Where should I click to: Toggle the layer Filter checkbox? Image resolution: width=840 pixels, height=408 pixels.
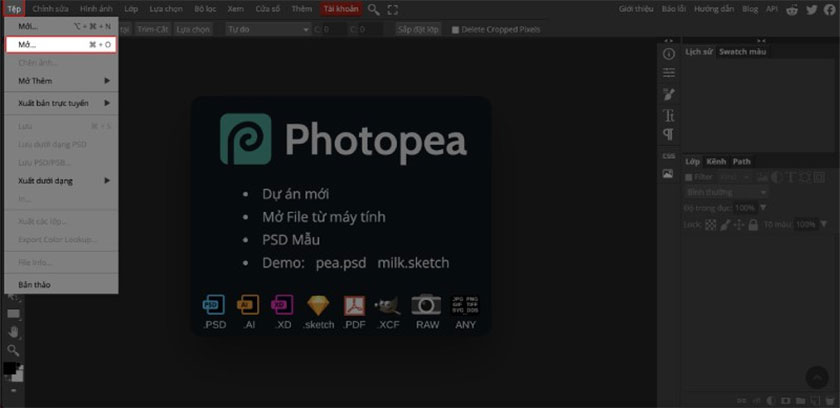(x=688, y=177)
